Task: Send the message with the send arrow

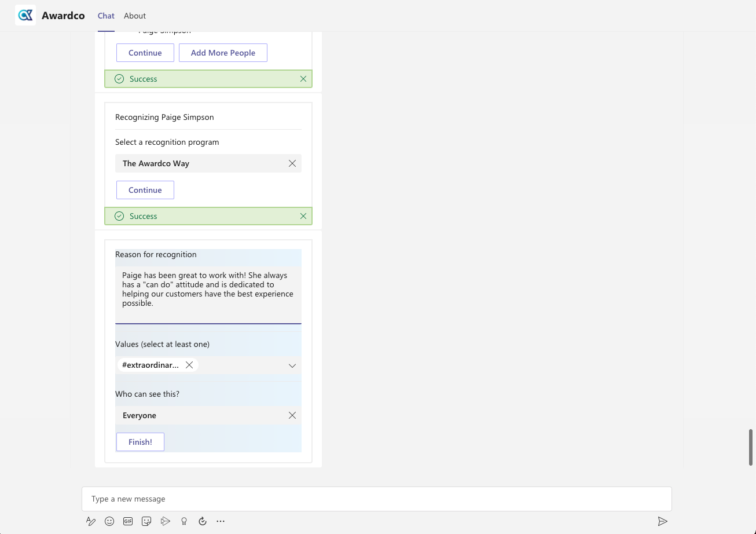Action: click(x=663, y=521)
